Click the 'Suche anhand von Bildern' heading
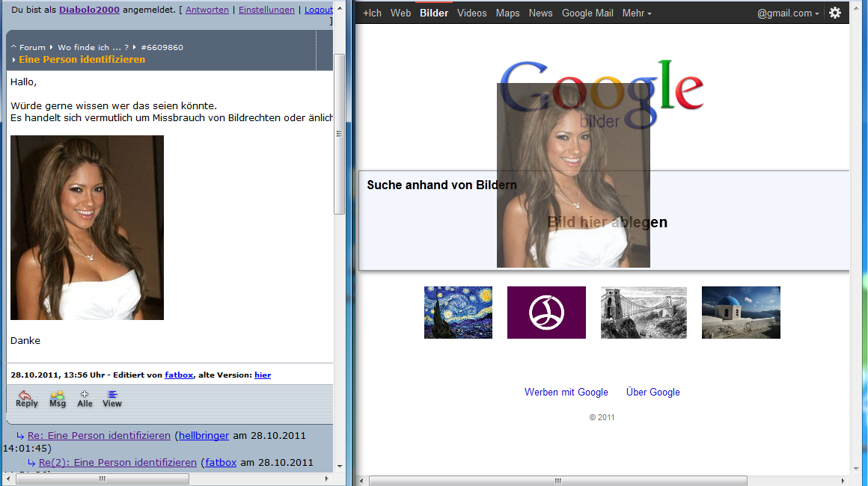Viewport: 868px width, 486px height. 441,185
